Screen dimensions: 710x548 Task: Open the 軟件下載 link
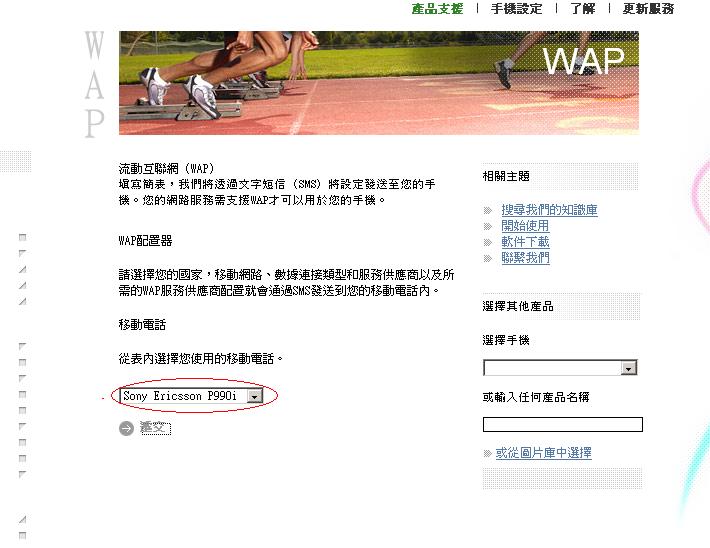point(525,242)
